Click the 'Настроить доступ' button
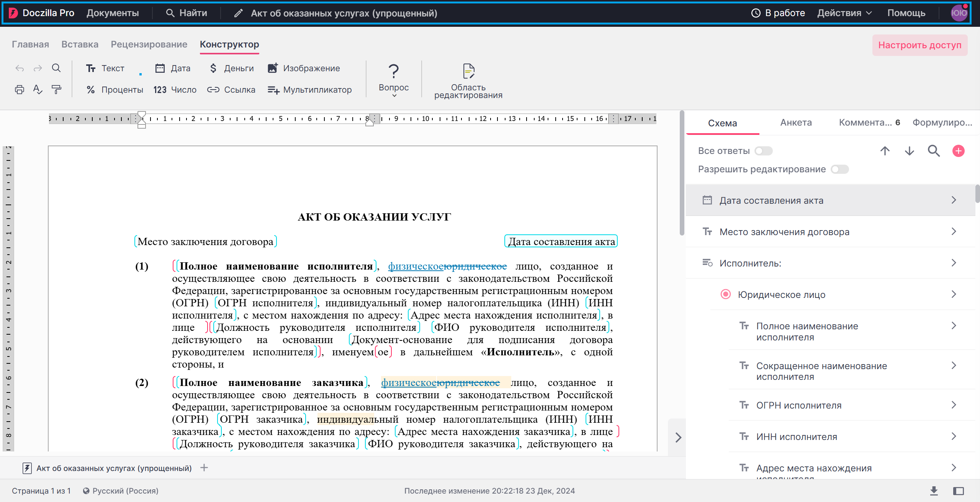This screenshot has height=502, width=980. pyautogui.click(x=919, y=45)
